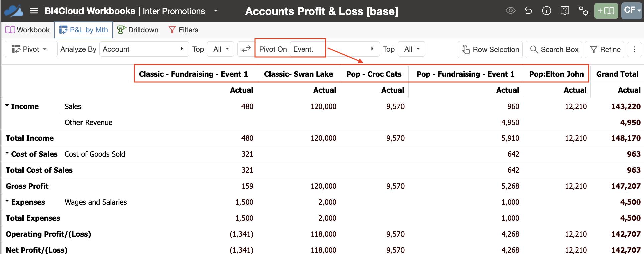Image resolution: width=644 pixels, height=254 pixels.
Task: Open the info circle icon
Action: point(546,11)
